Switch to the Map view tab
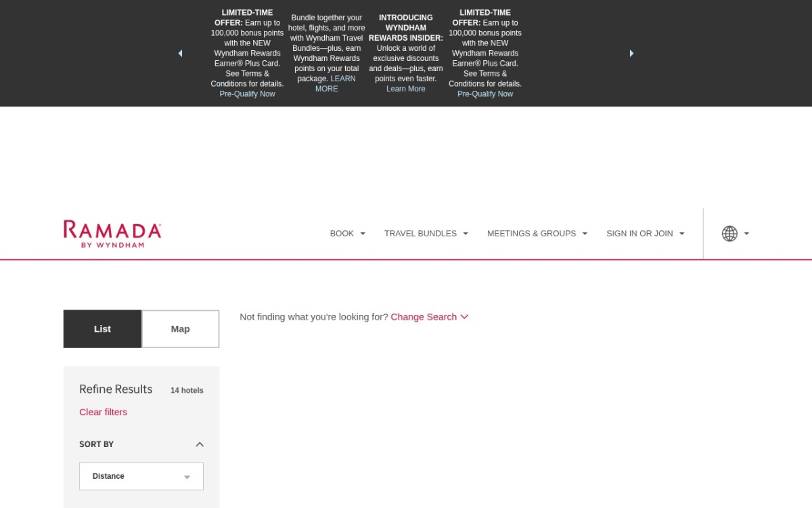Screen dimensions: 812x508 (x=181, y=329)
